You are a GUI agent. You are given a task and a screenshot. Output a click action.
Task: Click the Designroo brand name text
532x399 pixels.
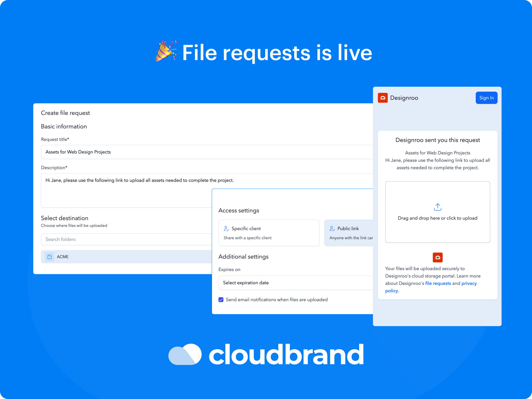pos(404,98)
